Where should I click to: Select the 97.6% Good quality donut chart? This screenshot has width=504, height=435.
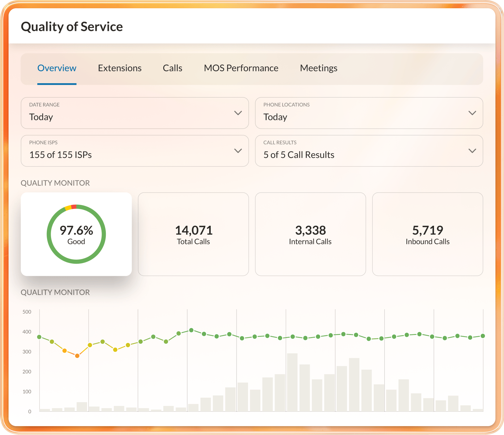coord(76,234)
